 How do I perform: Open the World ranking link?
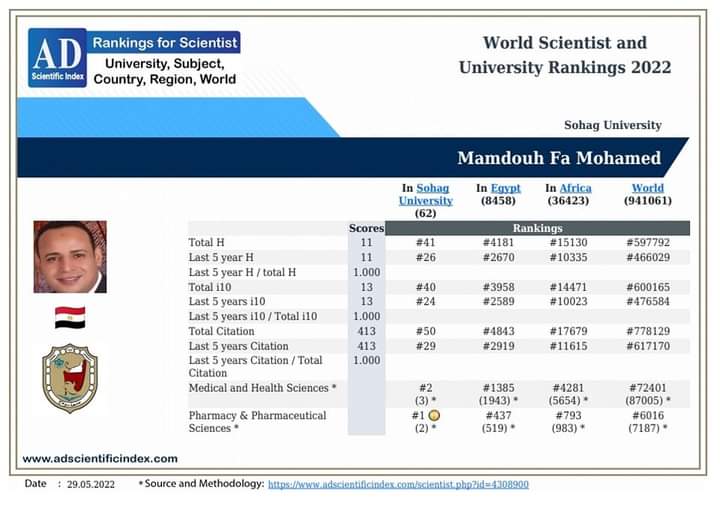[647, 188]
